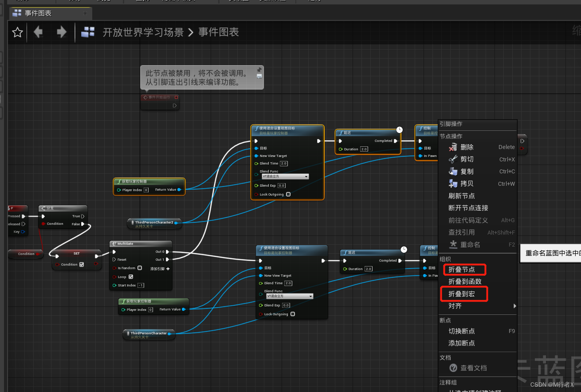Click the Completed pin on highlighted 延迟 node
The image size is (581, 392).
tap(396, 141)
